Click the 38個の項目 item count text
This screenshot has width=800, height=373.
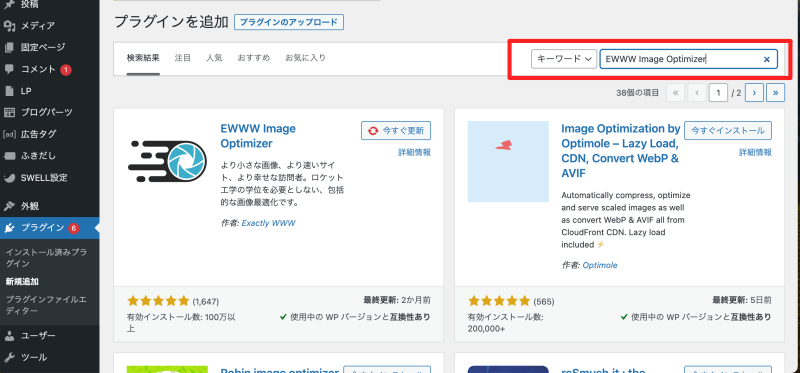638,93
